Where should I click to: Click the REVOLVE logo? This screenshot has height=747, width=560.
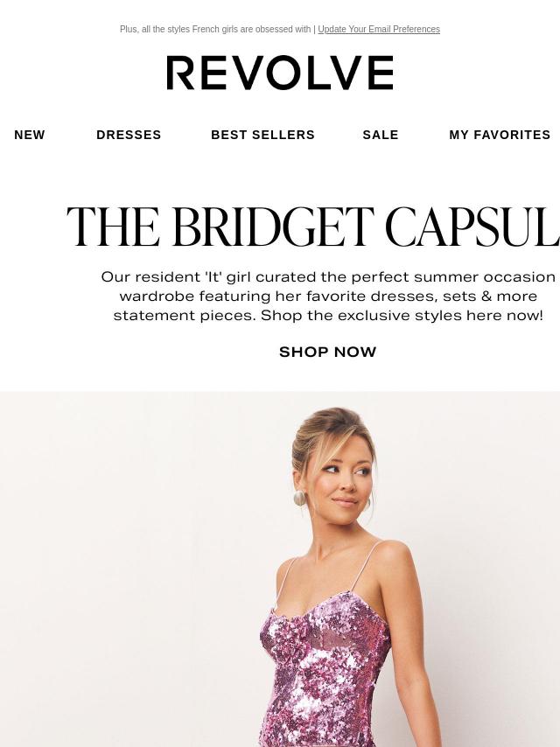tap(280, 73)
